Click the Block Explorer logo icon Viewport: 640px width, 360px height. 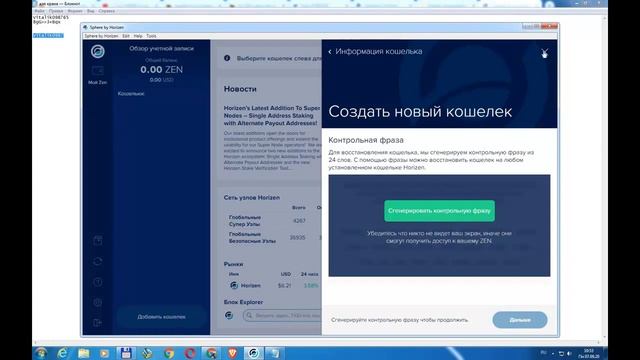pos(229,315)
